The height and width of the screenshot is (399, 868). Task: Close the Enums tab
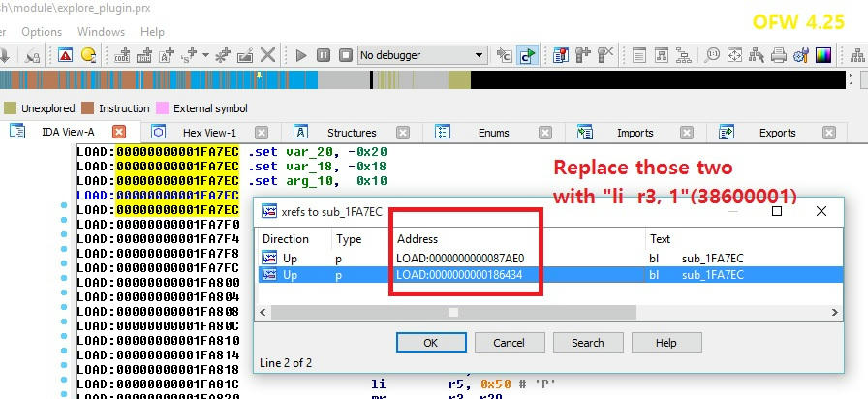pos(545,133)
